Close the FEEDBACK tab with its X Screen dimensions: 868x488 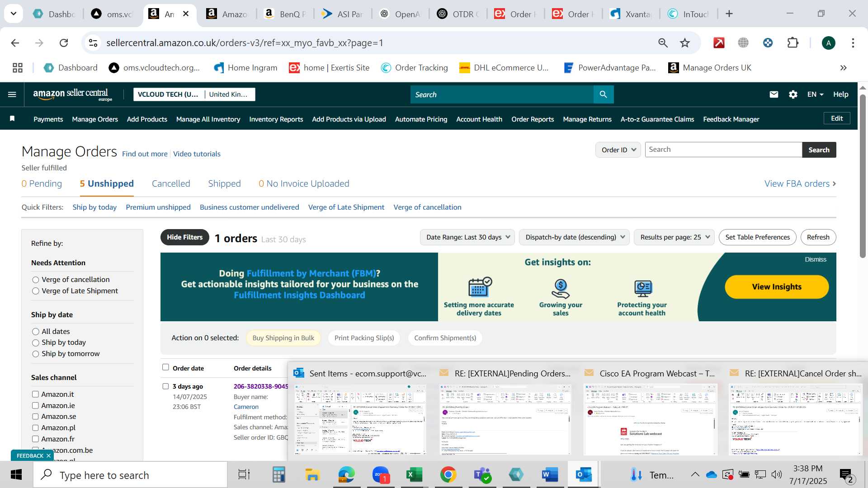tap(48, 456)
